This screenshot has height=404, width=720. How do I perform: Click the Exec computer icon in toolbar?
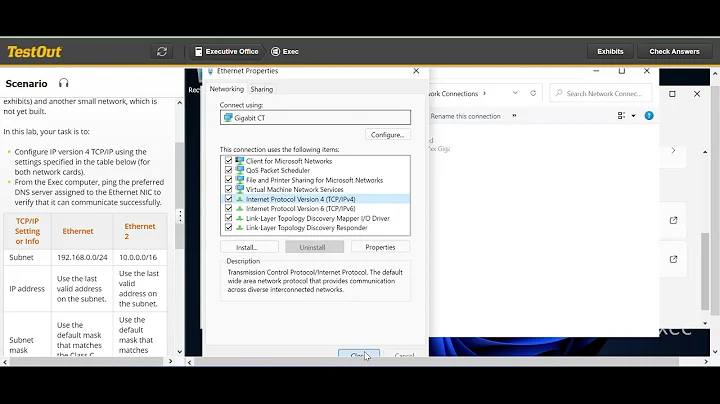(276, 51)
